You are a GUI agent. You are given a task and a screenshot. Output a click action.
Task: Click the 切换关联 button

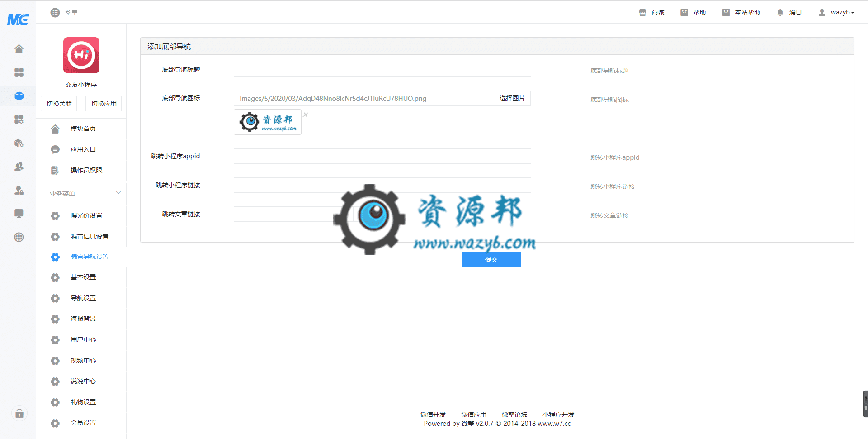59,104
